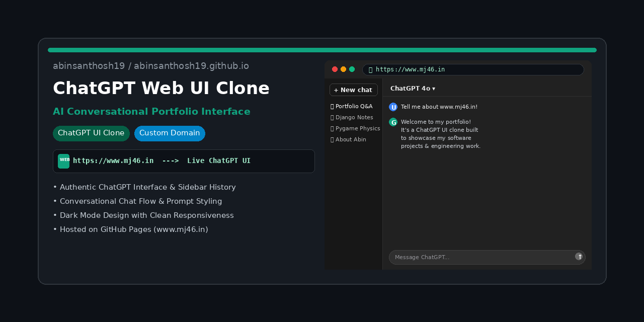This screenshot has height=322, width=644.
Task: Click the green bar across the card top
Action: pos(322,50)
